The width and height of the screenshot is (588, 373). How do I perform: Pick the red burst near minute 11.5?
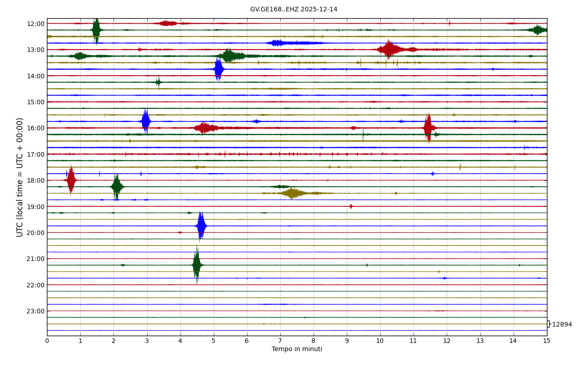[x=428, y=128]
